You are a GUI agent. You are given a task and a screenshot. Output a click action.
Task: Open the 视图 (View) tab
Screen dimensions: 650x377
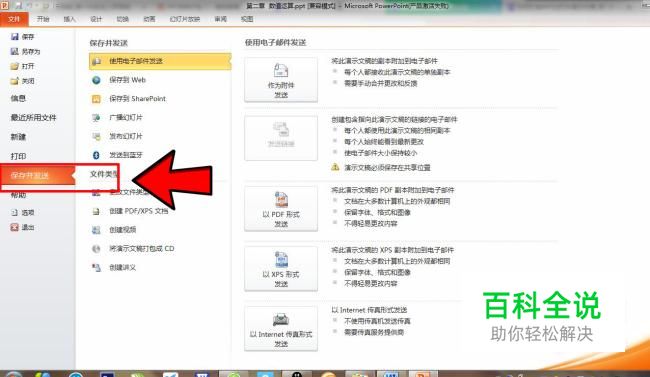click(247, 19)
